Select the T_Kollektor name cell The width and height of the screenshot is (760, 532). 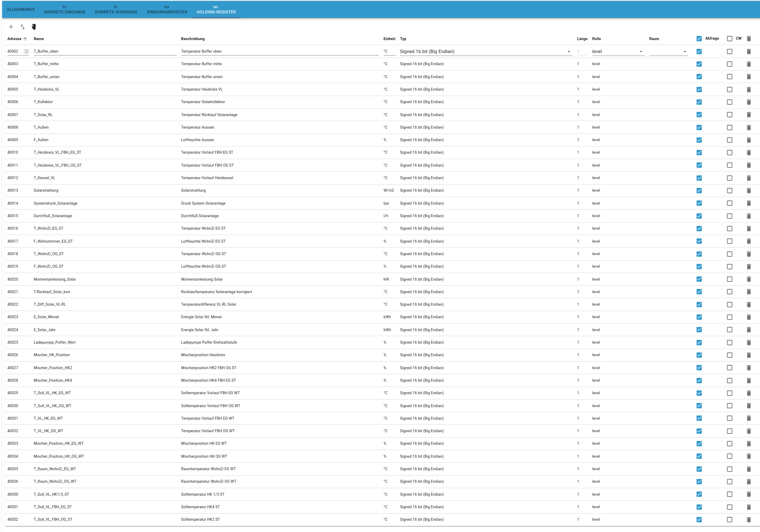43,102
